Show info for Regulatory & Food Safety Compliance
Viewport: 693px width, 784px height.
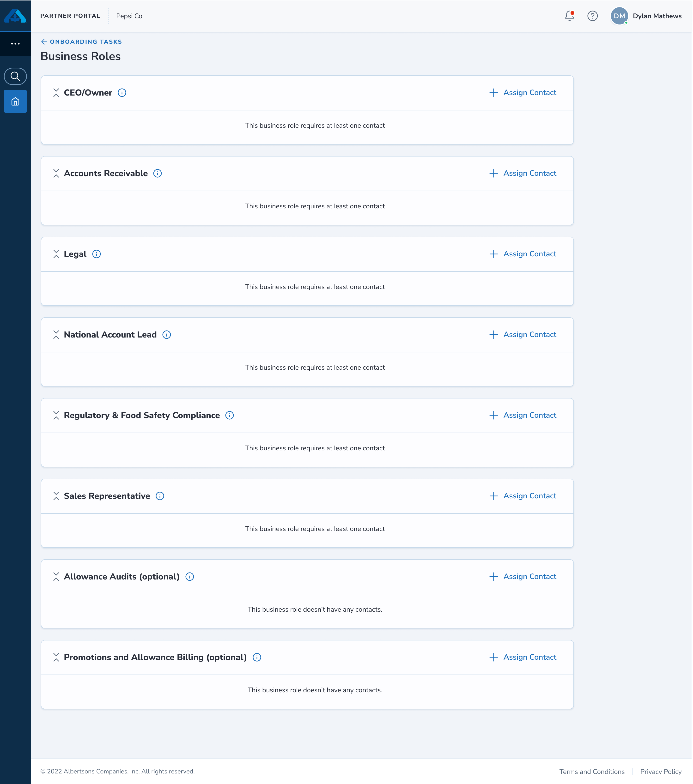230,415
